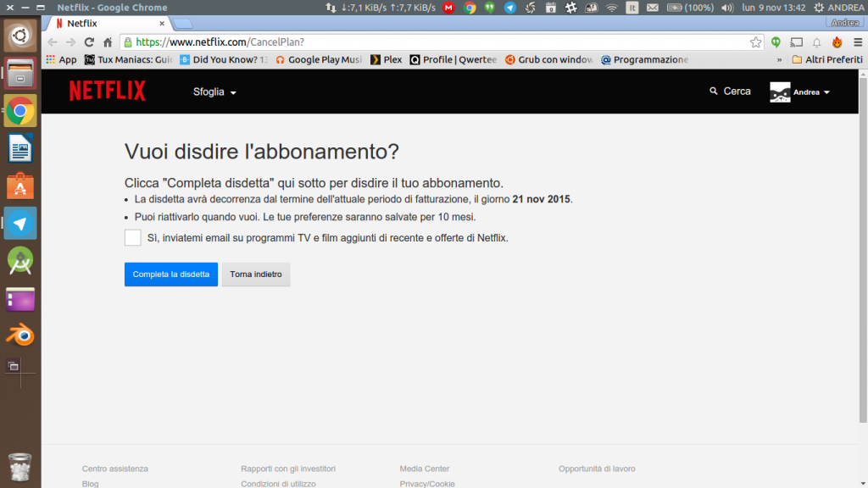Image resolution: width=868 pixels, height=488 pixels.
Task: Open Tux Maniacs bookmark
Action: 129,60
